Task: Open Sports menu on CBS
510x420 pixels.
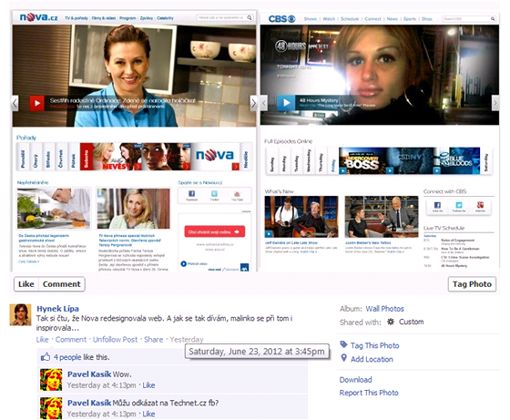Action: click(x=410, y=19)
